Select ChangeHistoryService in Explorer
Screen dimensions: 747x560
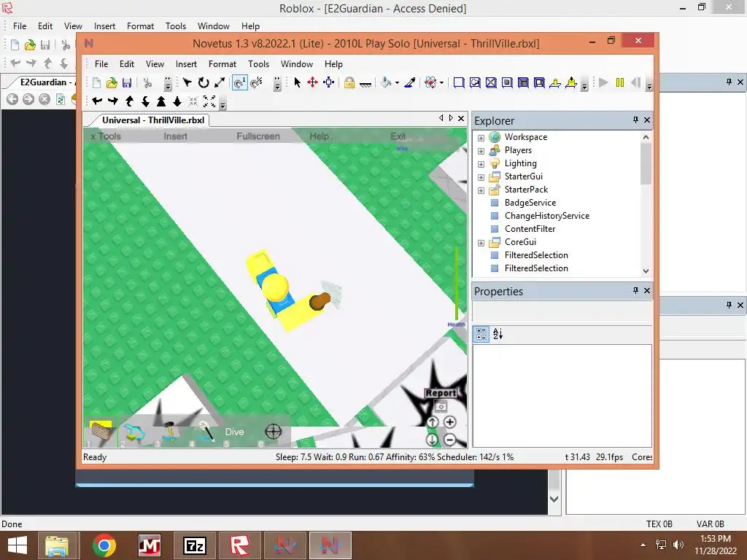[547, 216]
